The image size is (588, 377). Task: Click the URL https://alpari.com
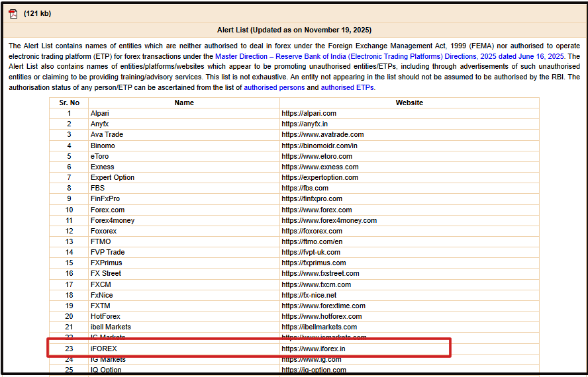click(309, 113)
